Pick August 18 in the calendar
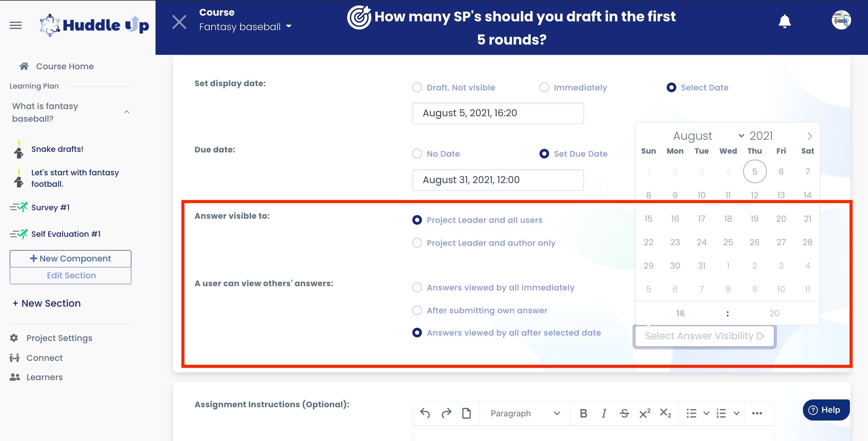Image resolution: width=868 pixels, height=441 pixels. 728,219
